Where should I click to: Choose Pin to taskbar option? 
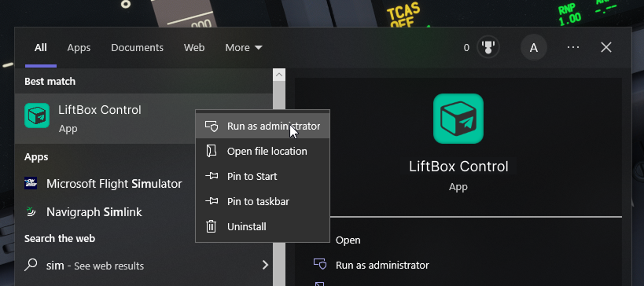pos(263,201)
